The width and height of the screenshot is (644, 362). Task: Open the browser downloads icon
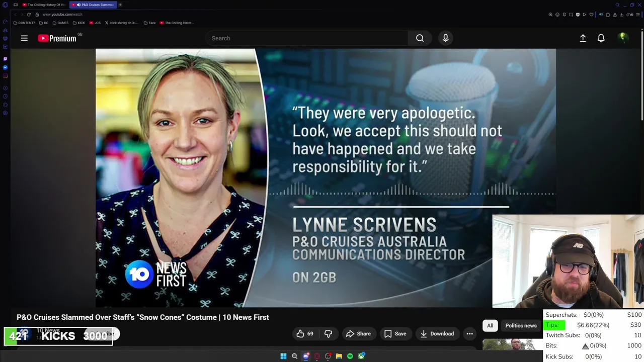tap(622, 15)
